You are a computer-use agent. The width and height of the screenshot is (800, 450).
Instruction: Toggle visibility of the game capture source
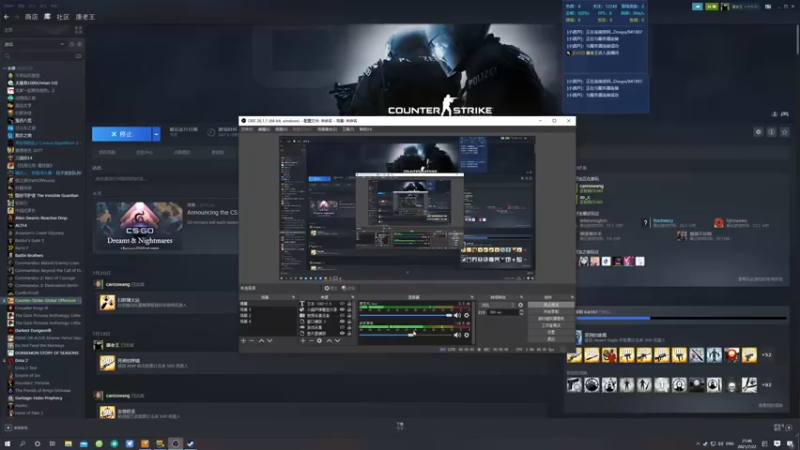click(342, 328)
